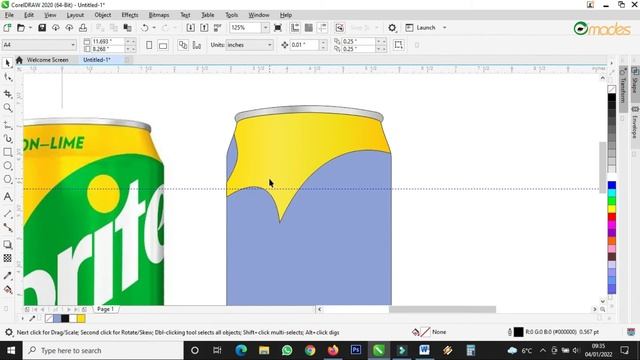
Task: Select the Transparency tool
Action: click(x=7, y=258)
